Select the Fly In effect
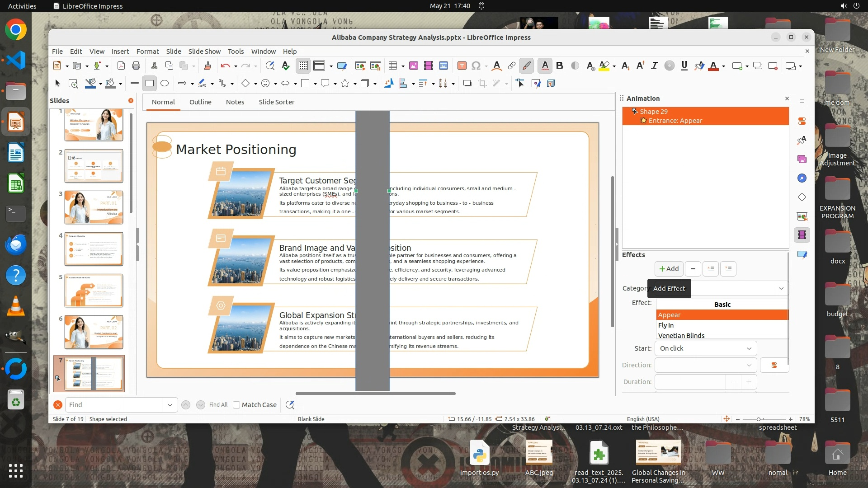 point(666,325)
